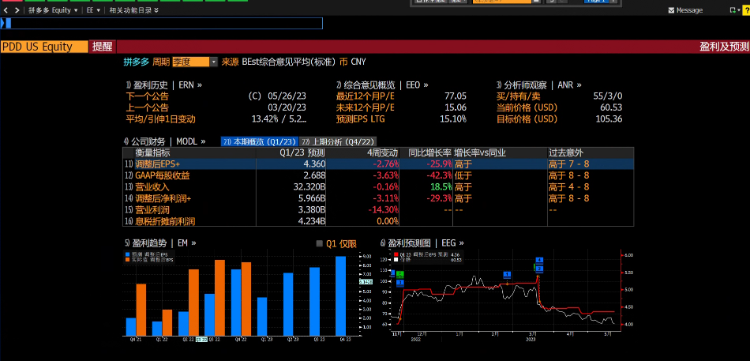Open the 分析师观察 | ANR link

tap(539, 85)
